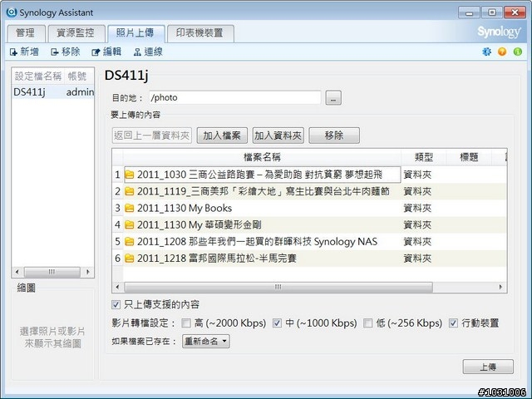The image size is (532, 399).
Task: Click folder icon of 2011_1030 row
Action: pyautogui.click(x=130, y=175)
